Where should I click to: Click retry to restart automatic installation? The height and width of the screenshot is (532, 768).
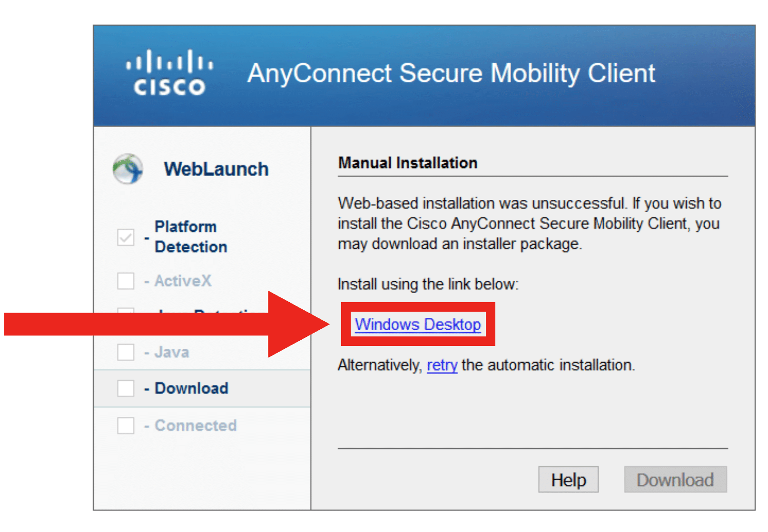pos(442,365)
